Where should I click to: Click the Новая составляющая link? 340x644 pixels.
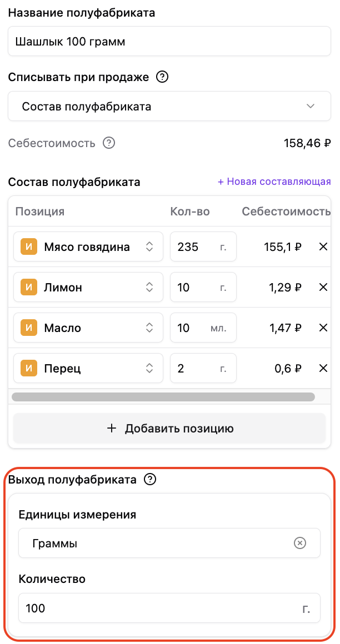pos(274,182)
